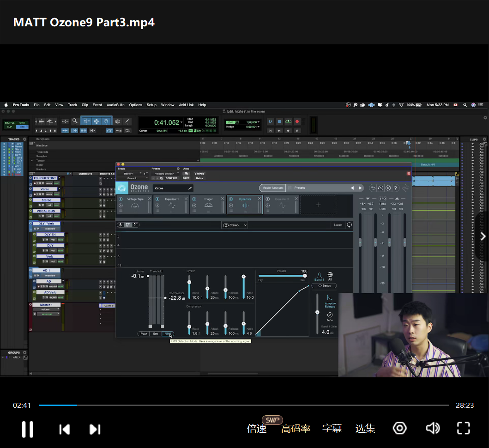
Task: Click the Pro Tools record button
Action: 297,121
